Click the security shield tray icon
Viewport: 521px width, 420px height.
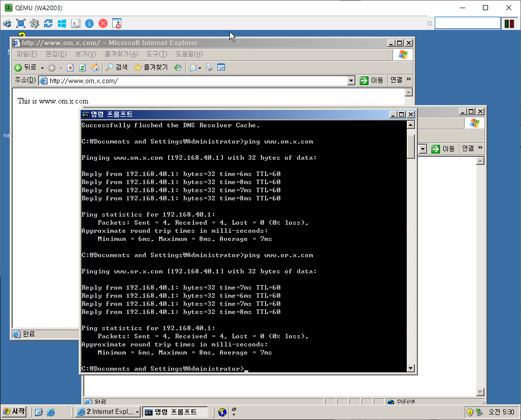(x=470, y=412)
